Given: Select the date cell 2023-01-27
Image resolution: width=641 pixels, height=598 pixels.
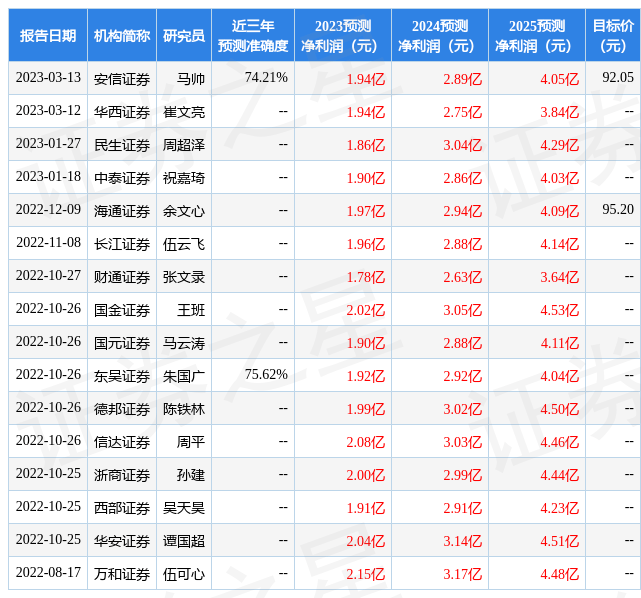Looking at the screenshot, I should (x=48, y=144).
